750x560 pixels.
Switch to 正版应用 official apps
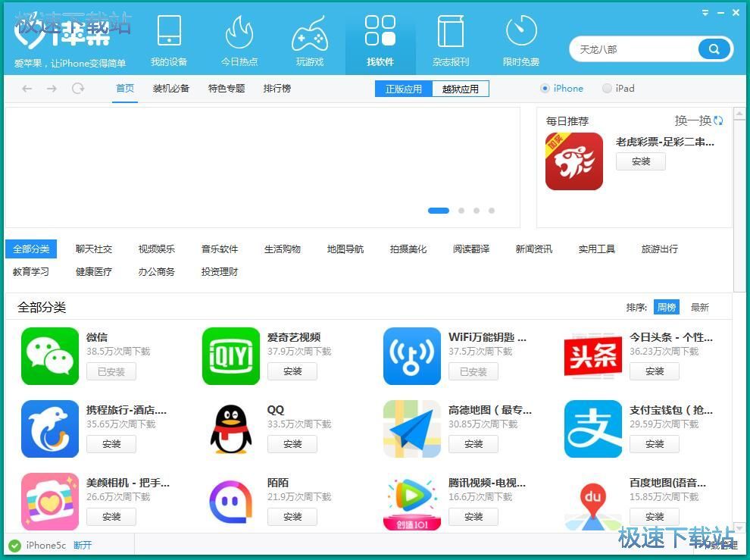tap(404, 89)
